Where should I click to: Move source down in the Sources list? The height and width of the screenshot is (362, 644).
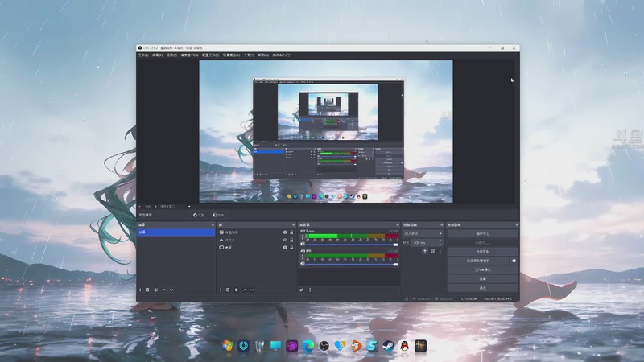point(252,290)
